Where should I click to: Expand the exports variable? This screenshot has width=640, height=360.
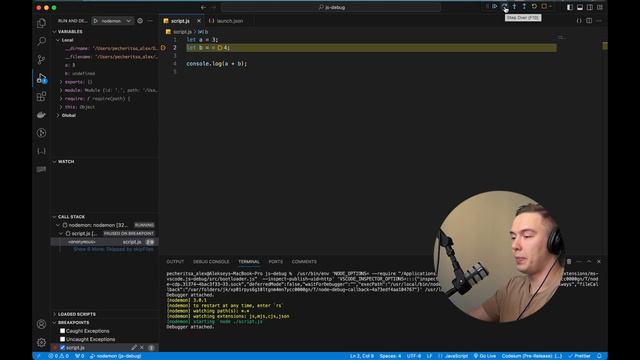coord(61,82)
